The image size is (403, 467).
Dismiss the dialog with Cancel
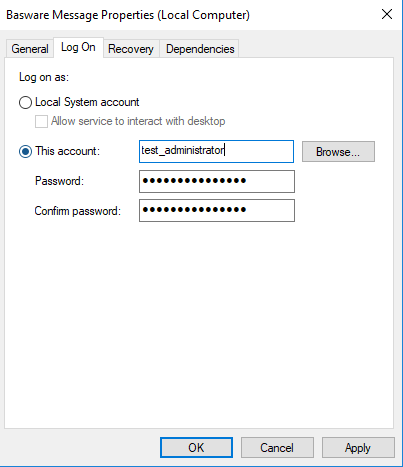pyautogui.click(x=277, y=447)
